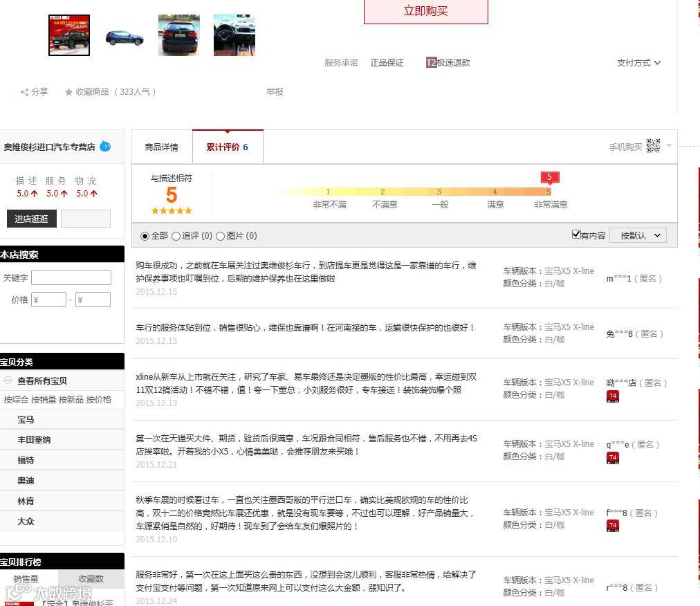Open the 累计评价 6 tab
Image resolution: width=700 pixels, height=606 pixels.
[228, 147]
